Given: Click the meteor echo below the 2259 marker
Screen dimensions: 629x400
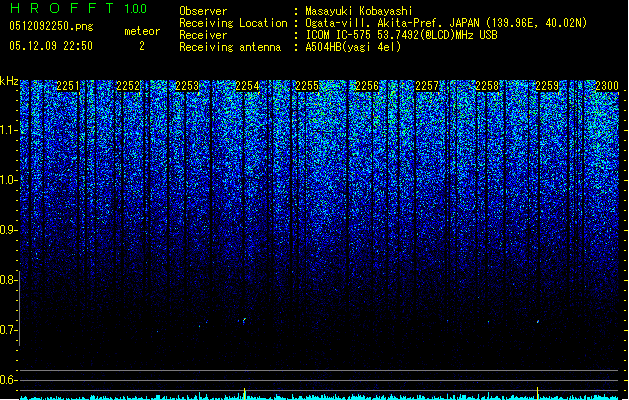Looking at the screenshot, I should point(538,321).
